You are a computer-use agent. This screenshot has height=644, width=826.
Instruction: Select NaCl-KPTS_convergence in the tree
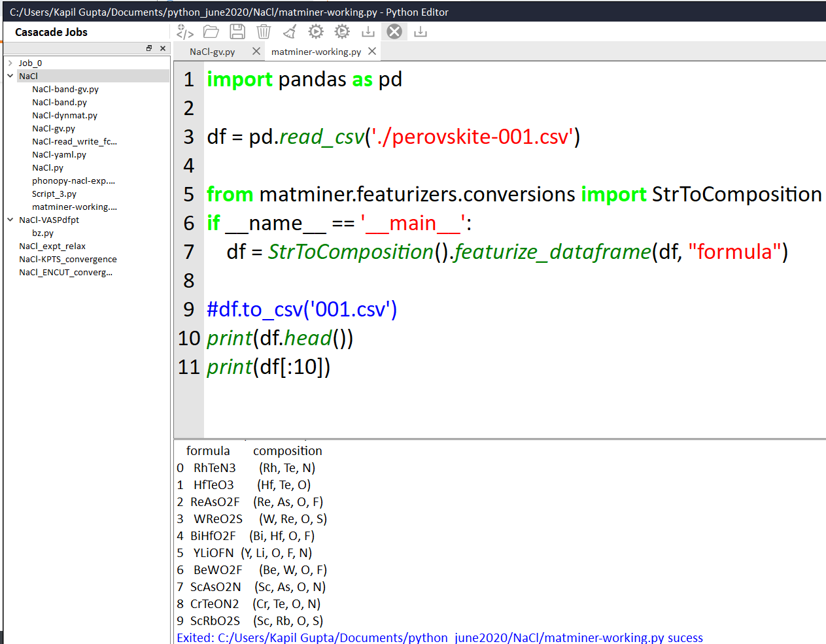coord(68,259)
